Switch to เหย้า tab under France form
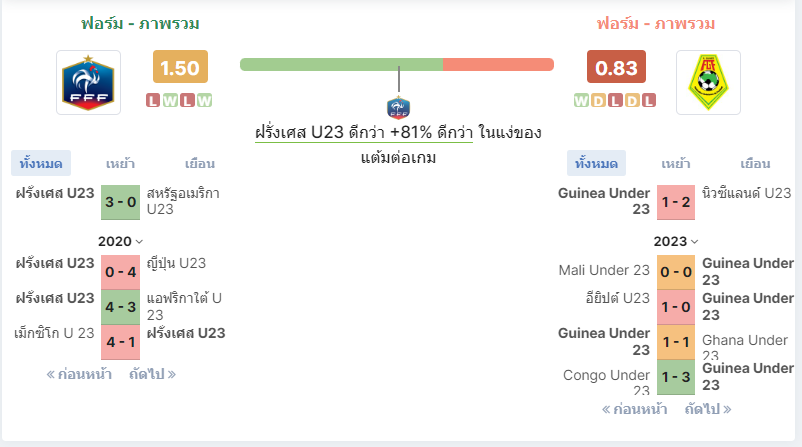802x447 pixels. [120, 164]
